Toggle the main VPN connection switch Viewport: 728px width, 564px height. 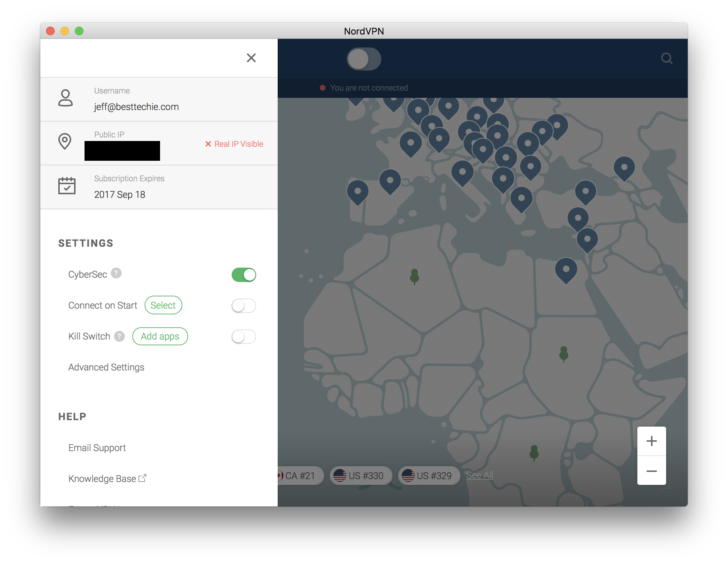tap(364, 59)
